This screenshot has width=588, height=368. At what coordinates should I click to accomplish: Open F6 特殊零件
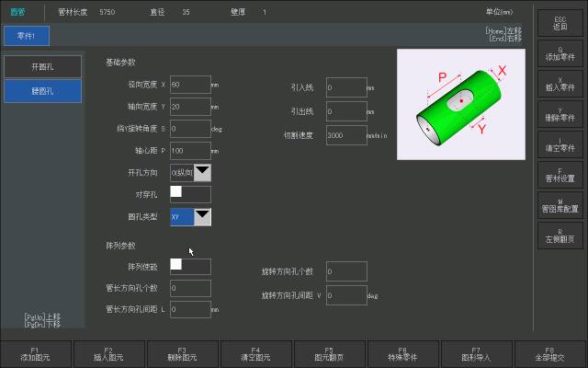(x=402, y=354)
